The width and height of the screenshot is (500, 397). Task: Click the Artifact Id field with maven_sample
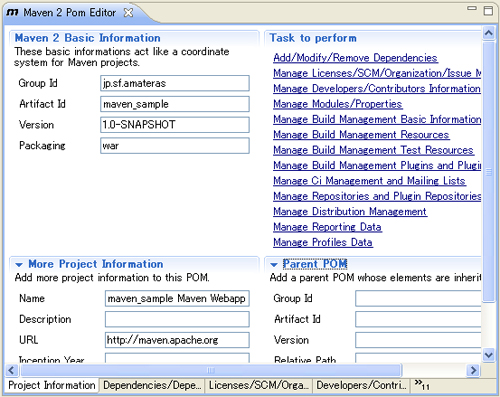coord(175,104)
